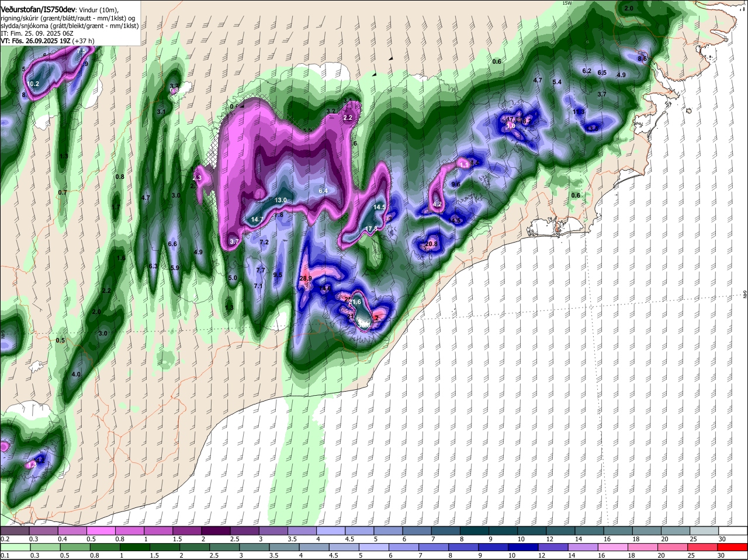Viewport: 748px width, 560px height.
Task: Click the 8.6 value near the northeast coast
Action: tap(642, 58)
